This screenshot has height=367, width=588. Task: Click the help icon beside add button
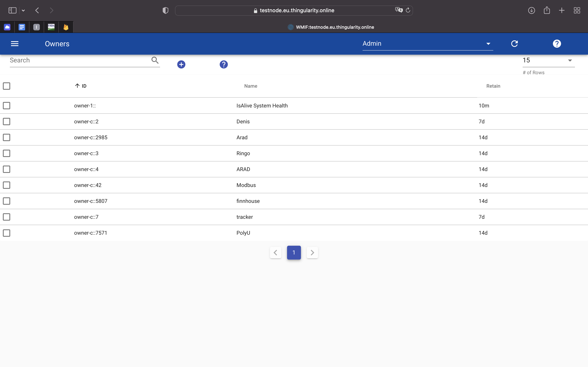(224, 64)
